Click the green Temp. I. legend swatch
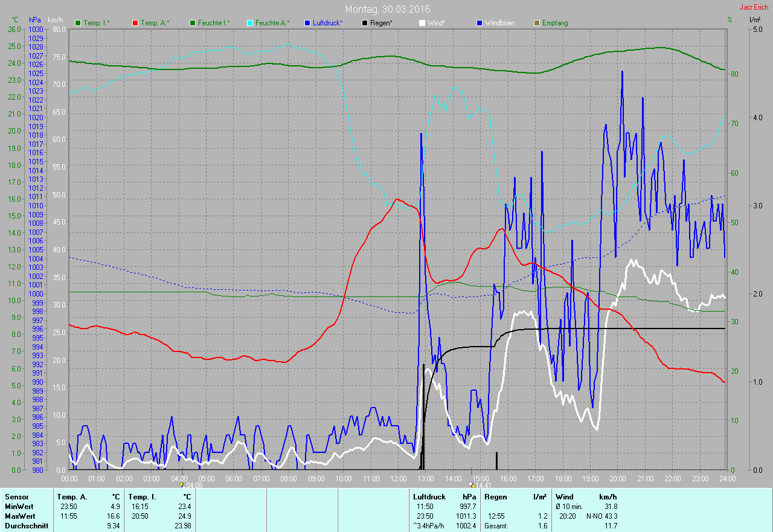The image size is (773, 532). (78, 23)
